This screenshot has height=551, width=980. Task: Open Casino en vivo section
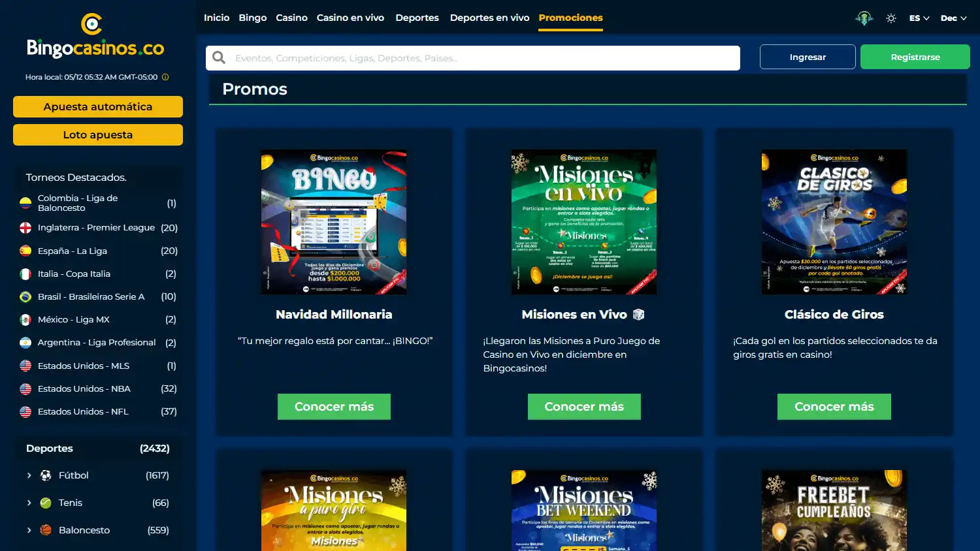tap(350, 18)
